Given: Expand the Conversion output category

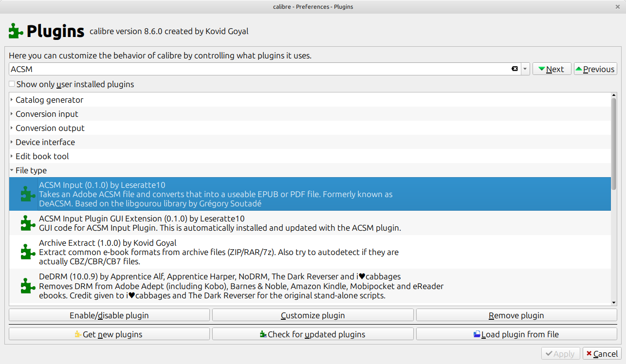Looking at the screenshot, I should (x=11, y=128).
